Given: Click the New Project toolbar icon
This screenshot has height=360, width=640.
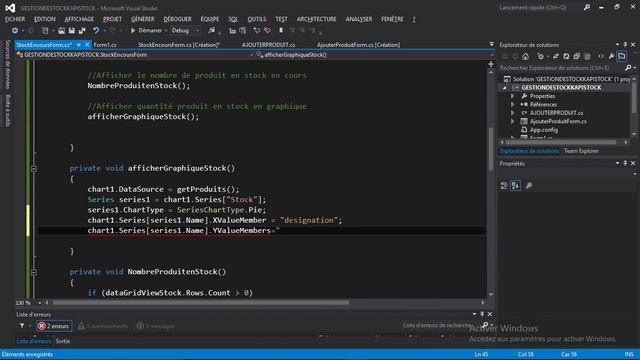Looking at the screenshot, I should tap(45, 31).
